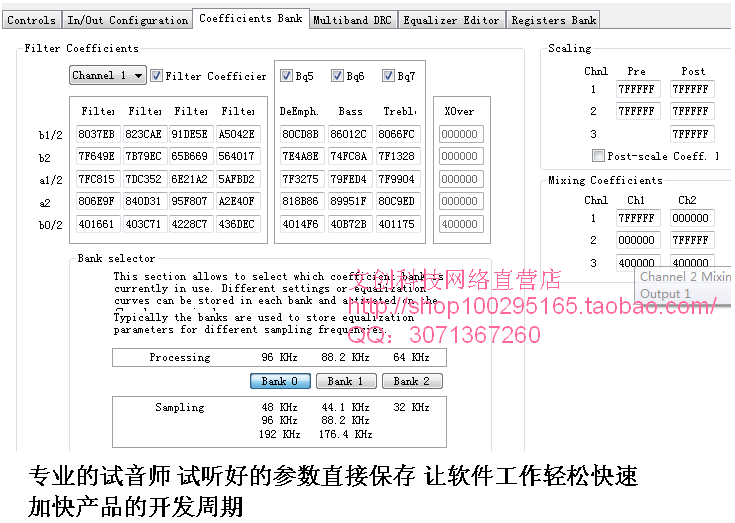Image resolution: width=735 pixels, height=523 pixels.
Task: Click channel 3 Post scaling field
Action: click(692, 134)
